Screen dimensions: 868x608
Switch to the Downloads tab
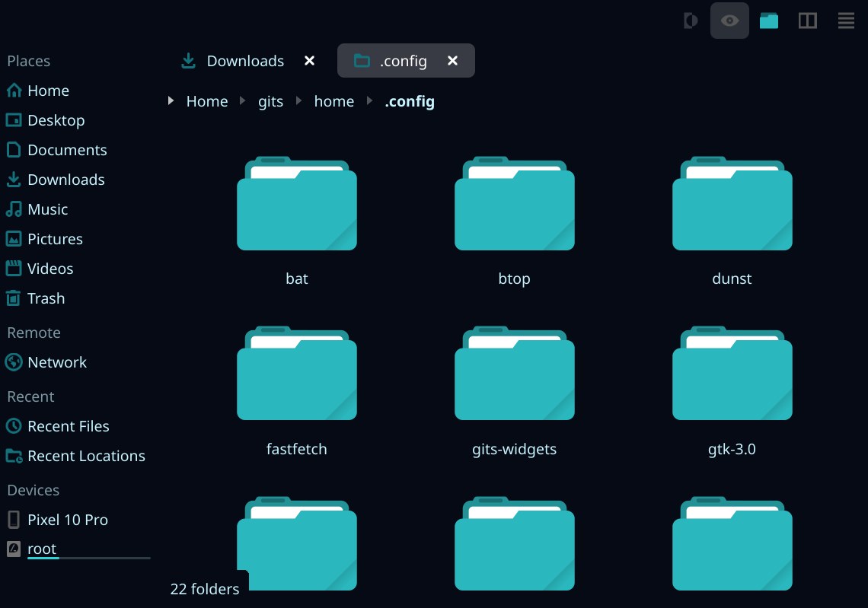(x=244, y=61)
